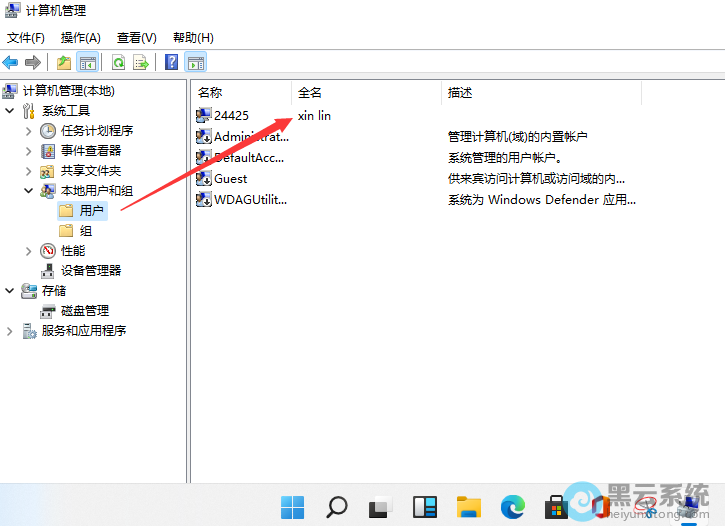
Task: Toggle Show/Hide Console Tree toolbar icon
Action: 88,62
